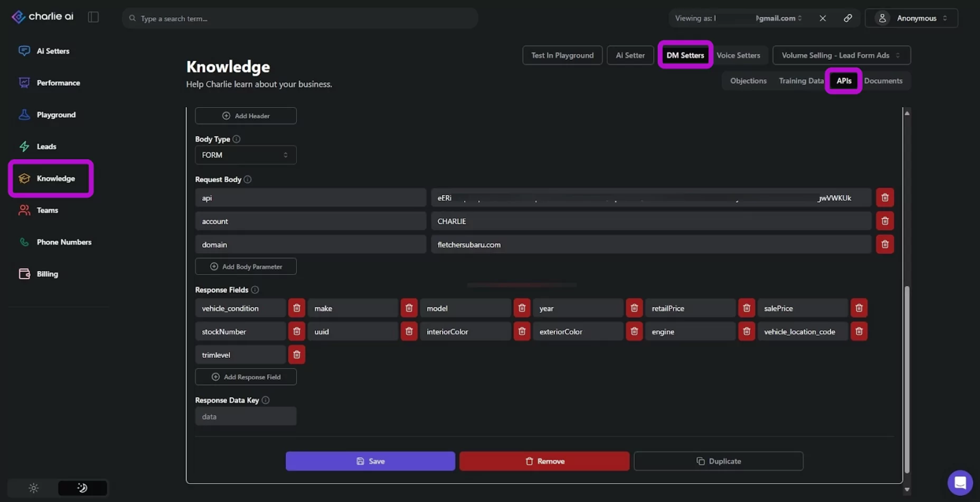Save the API configuration
Image resolution: width=980 pixels, height=502 pixels.
(x=370, y=461)
